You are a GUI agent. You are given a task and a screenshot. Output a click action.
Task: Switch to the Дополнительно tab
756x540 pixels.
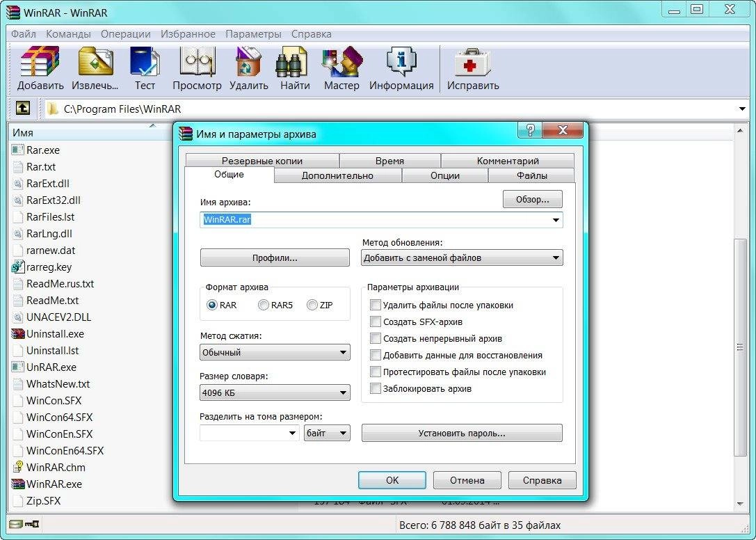337,175
